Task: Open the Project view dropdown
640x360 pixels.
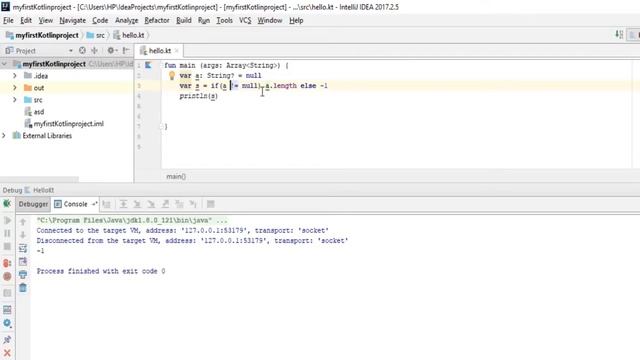Action: (71, 51)
